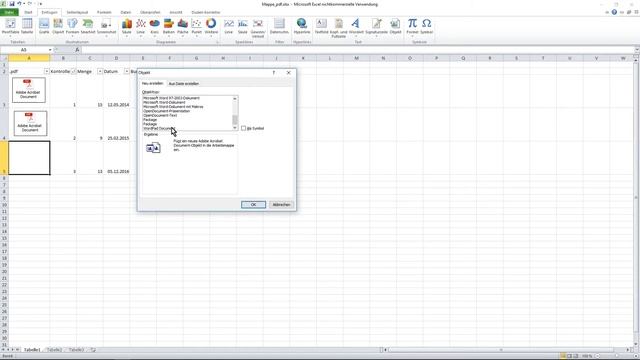Open the .pdf column filter dropdown
The image size is (640, 360).
pyautogui.click(x=47, y=71)
